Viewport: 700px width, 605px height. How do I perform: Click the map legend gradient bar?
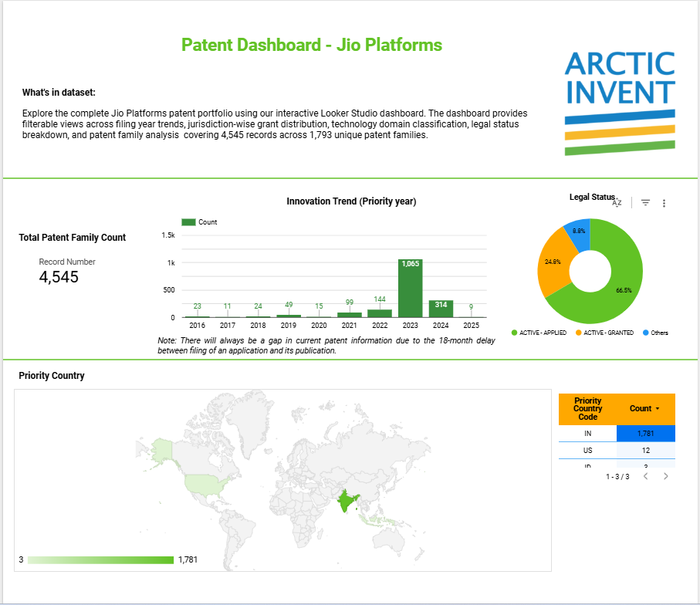pyautogui.click(x=100, y=560)
